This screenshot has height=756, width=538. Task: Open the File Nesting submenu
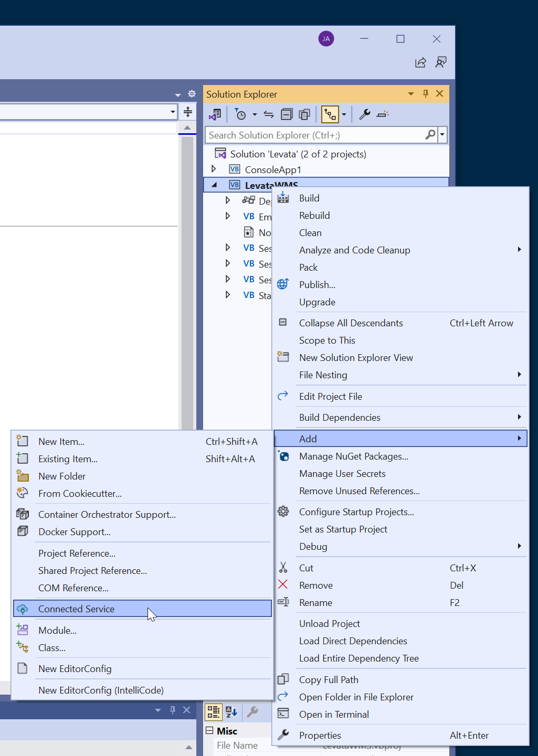400,375
